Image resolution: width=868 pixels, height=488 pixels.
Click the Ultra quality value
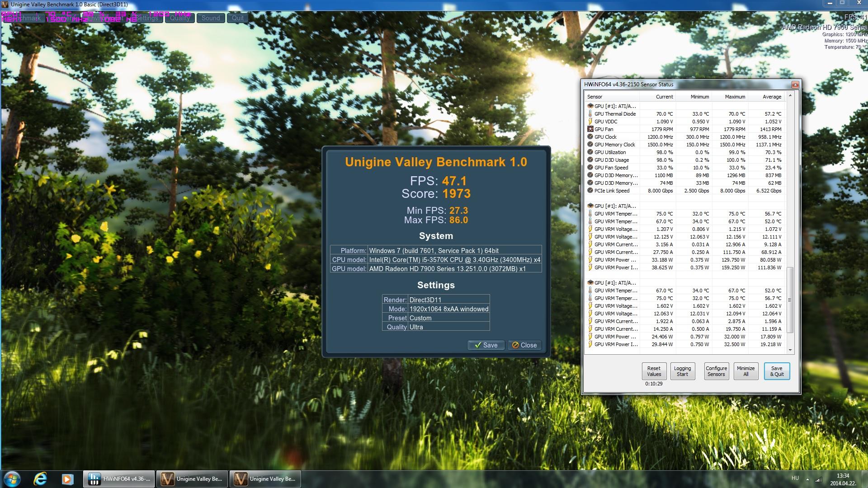pos(416,327)
